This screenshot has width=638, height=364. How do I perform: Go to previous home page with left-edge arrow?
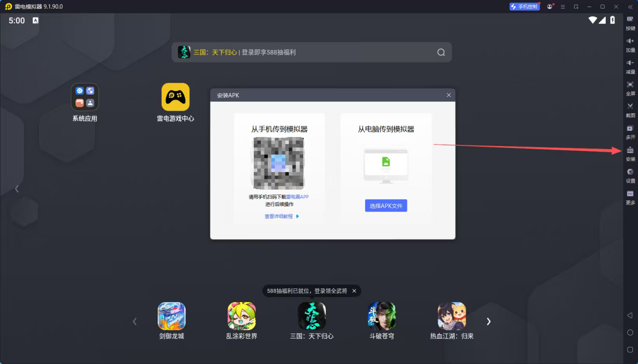tap(17, 189)
